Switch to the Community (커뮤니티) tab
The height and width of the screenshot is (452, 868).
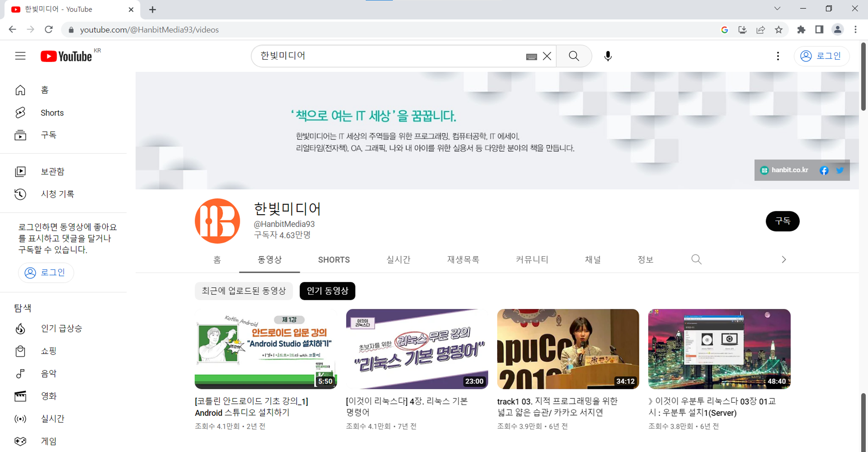coord(532,260)
